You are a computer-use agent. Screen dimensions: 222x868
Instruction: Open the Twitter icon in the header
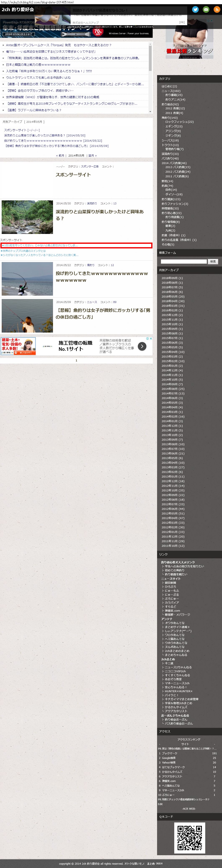coord(195,9)
